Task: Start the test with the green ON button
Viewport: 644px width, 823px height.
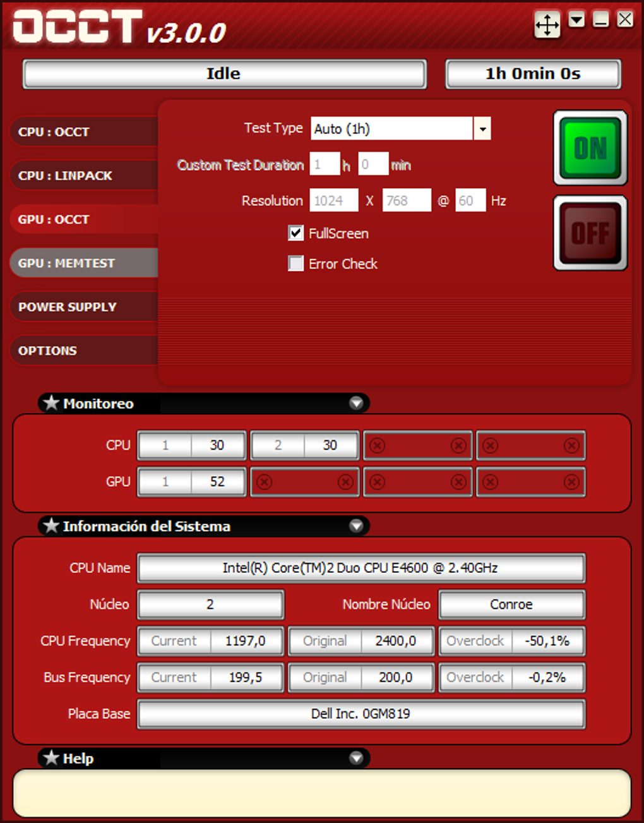Action: pos(590,148)
